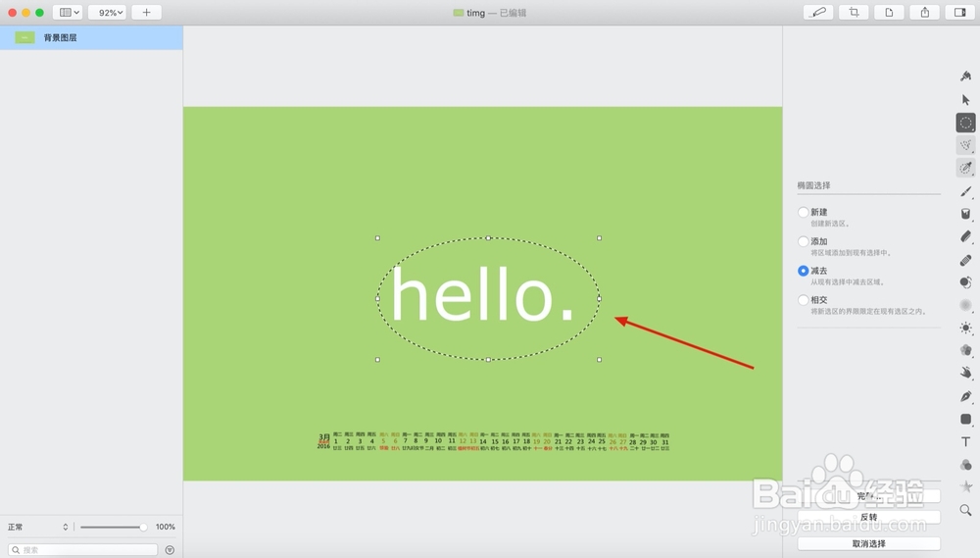Choose the elliptical selection tool
The image size is (980, 558).
965,123
